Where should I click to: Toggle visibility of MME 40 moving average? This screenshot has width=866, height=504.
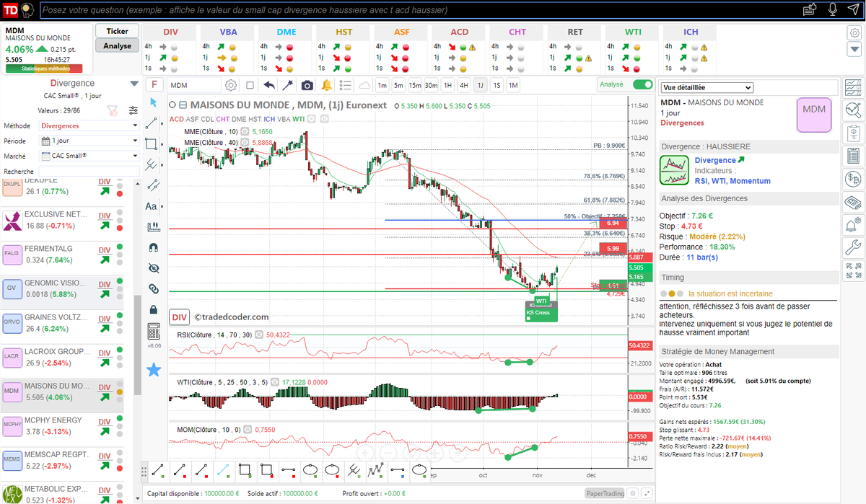pyautogui.click(x=245, y=143)
